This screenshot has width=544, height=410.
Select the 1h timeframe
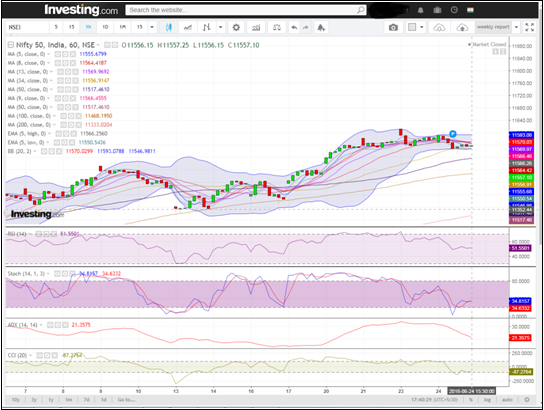point(88,27)
